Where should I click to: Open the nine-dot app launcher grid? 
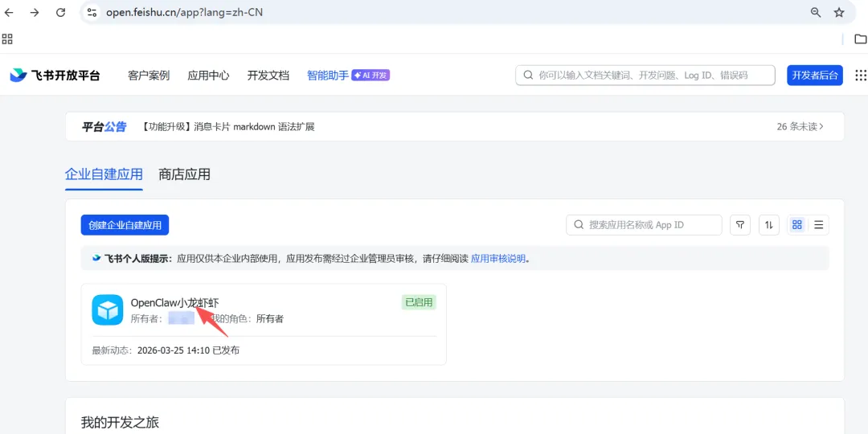861,76
